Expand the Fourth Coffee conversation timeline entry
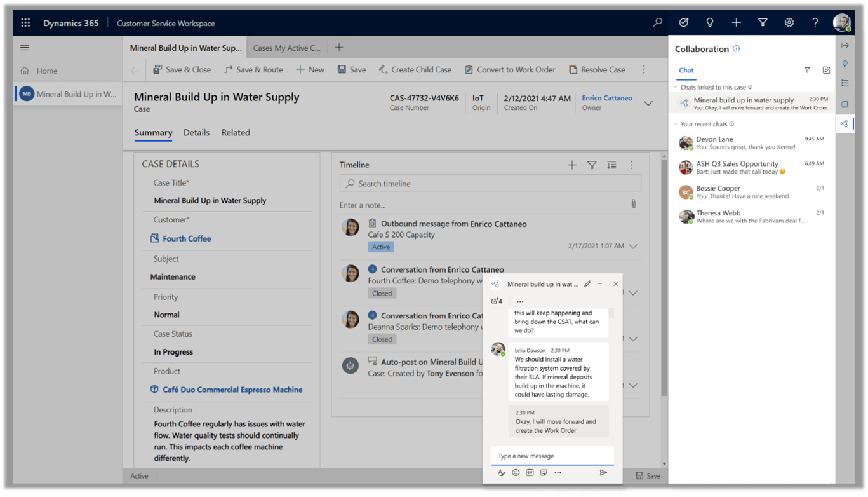868x497 pixels. coord(633,293)
